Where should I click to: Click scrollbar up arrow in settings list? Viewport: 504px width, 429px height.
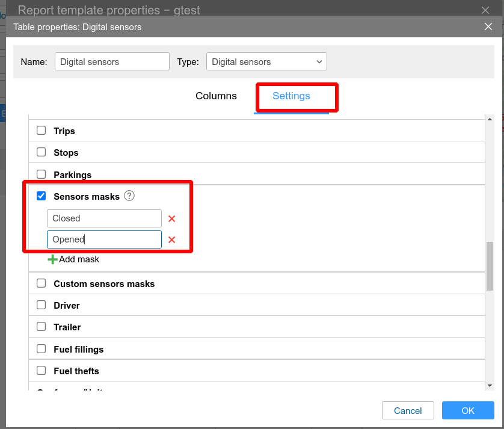click(490, 119)
